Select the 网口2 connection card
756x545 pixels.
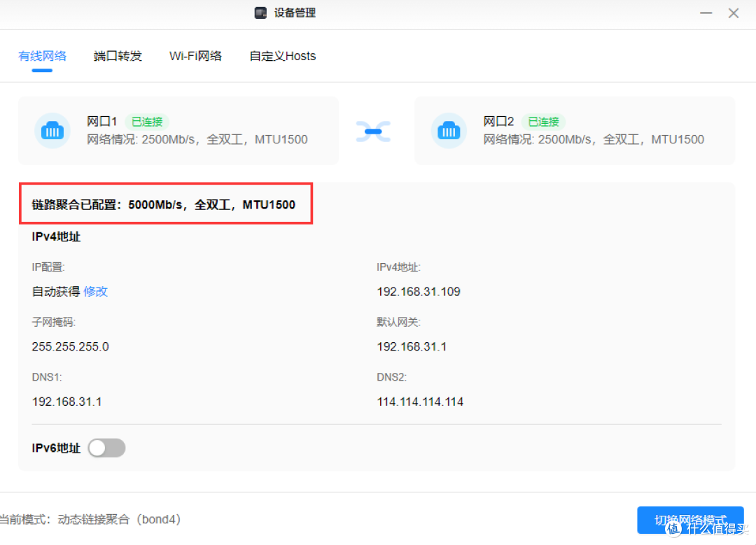(575, 131)
